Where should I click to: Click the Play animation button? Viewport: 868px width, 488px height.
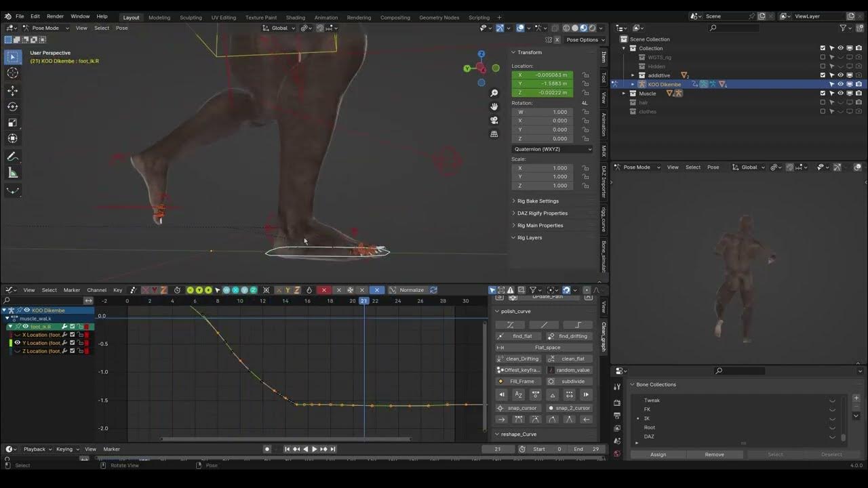[314, 449]
